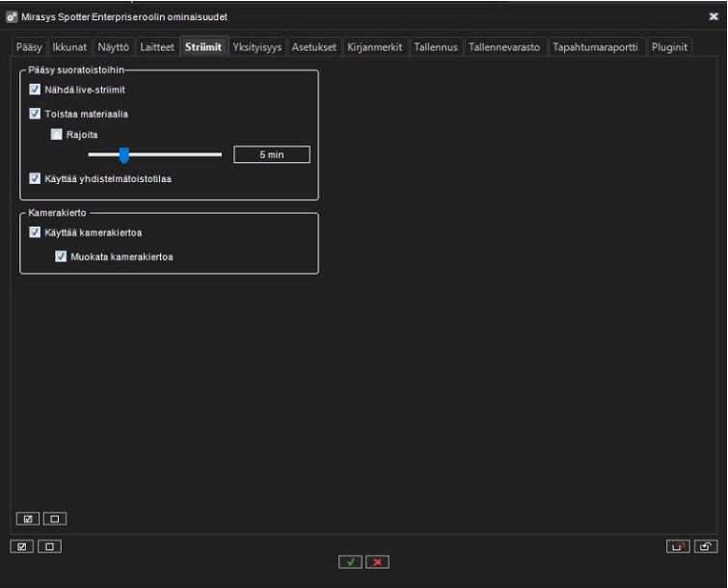The width and height of the screenshot is (728, 588).
Task: Switch to the Laitteet tab
Action: 157,47
